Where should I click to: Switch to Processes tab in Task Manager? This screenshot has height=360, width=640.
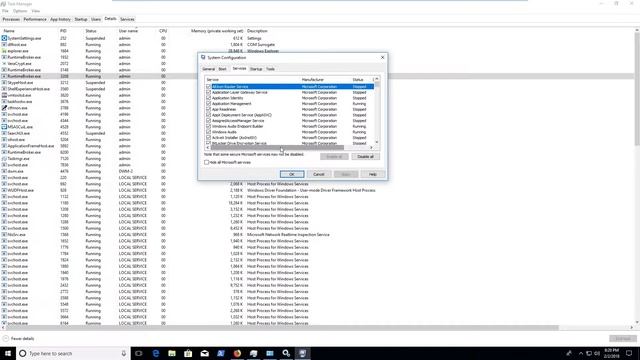coord(11,19)
